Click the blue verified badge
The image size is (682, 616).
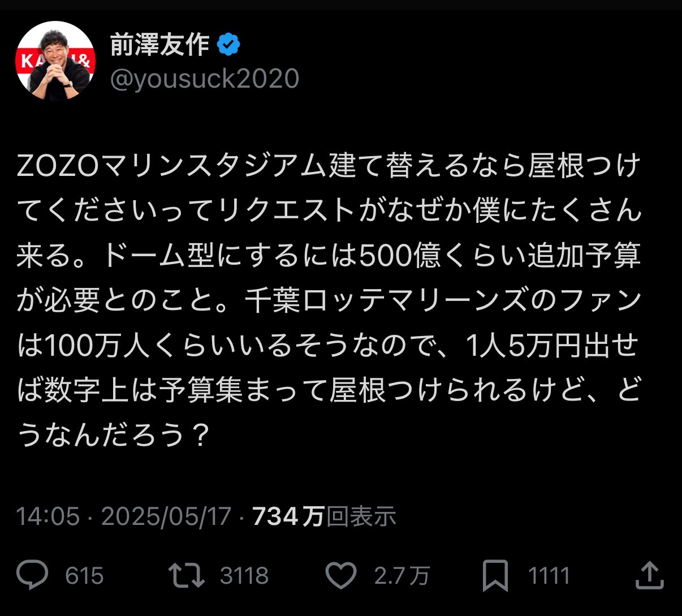228,45
